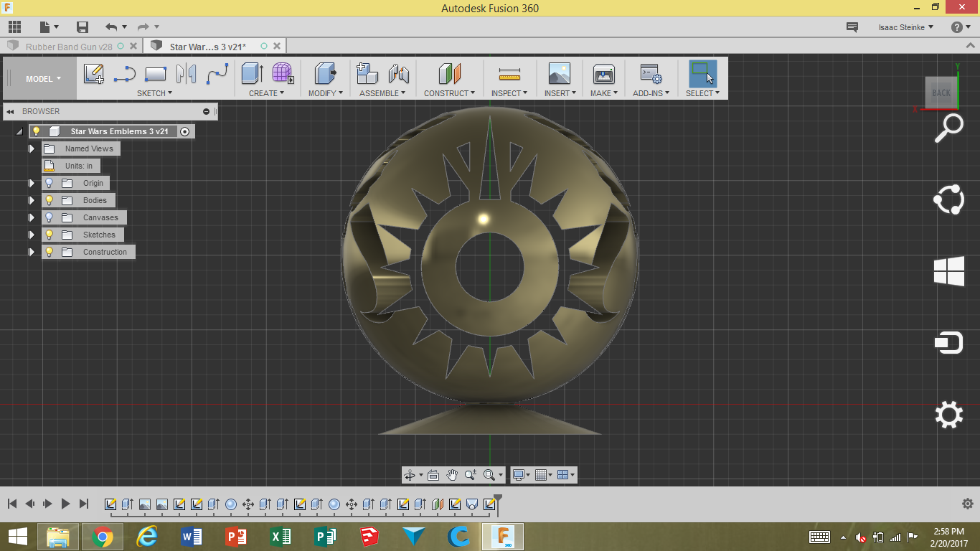
Task: Jump to the beginning of timeline
Action: [12, 504]
